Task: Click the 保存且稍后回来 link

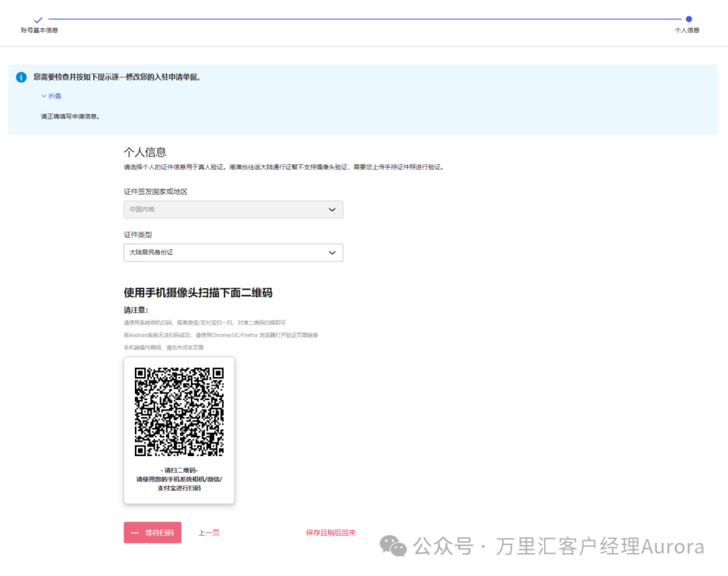Action: (x=332, y=532)
